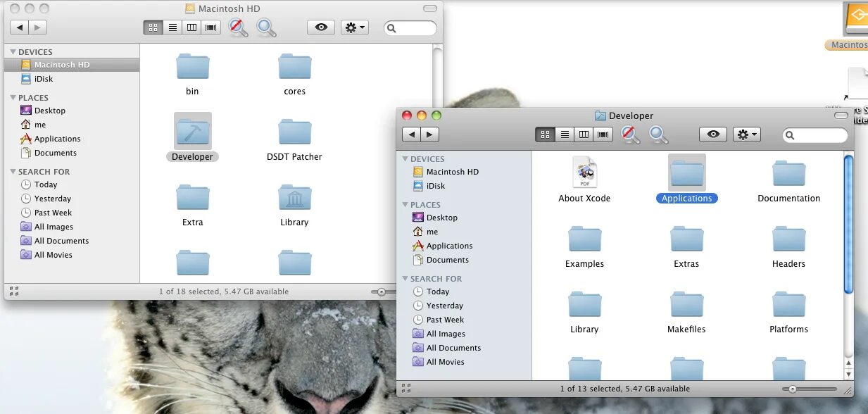The width and height of the screenshot is (868, 414).
Task: Select Macintosh HD under Devices in sidebar
Action: tap(61, 64)
